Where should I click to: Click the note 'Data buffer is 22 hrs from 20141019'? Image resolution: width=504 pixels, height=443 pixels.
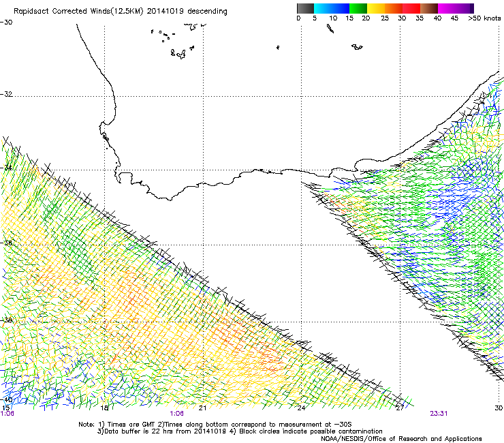tap(165, 431)
